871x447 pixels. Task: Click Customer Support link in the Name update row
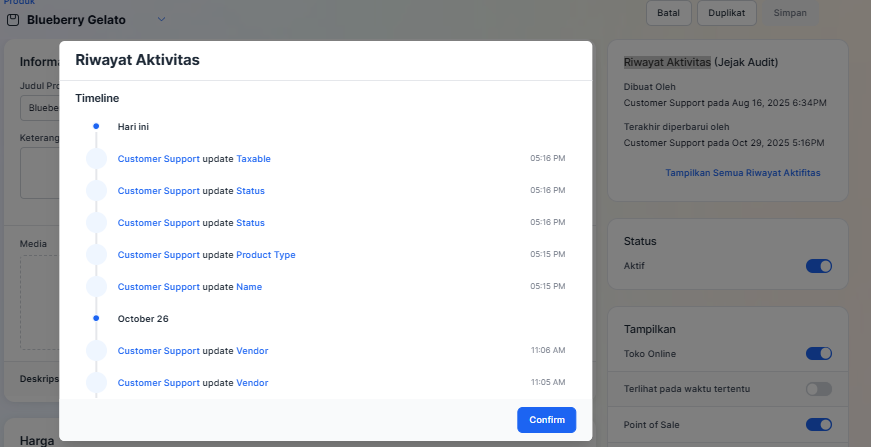click(x=158, y=287)
